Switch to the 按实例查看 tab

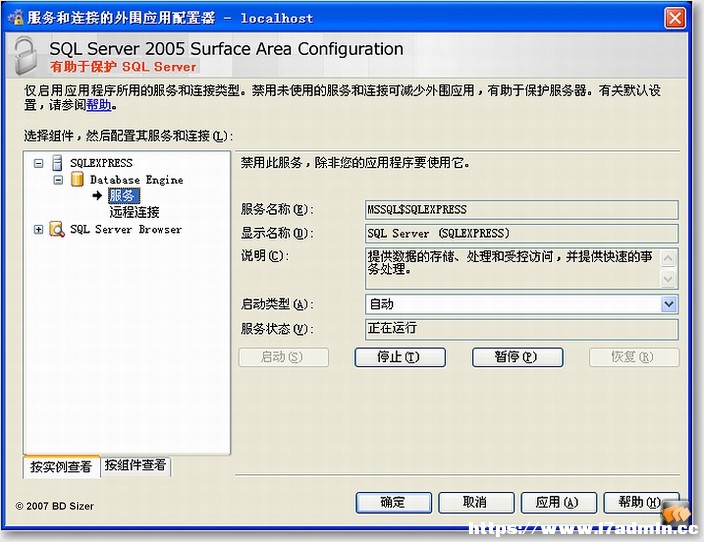click(61, 467)
